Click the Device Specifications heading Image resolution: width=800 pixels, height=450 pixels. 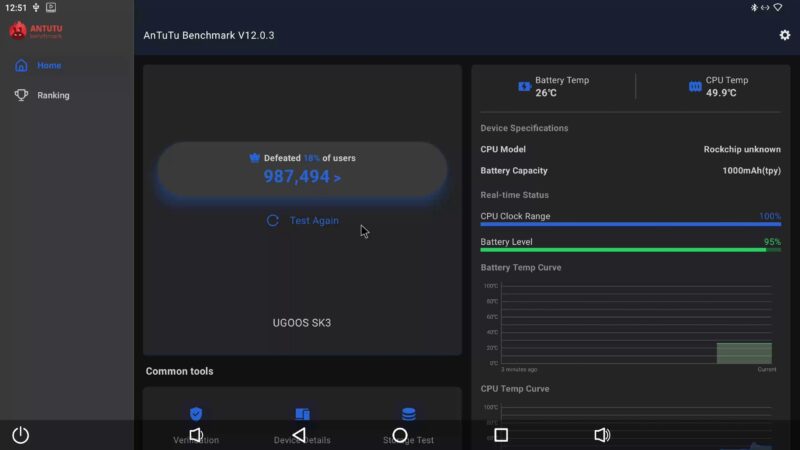click(524, 128)
